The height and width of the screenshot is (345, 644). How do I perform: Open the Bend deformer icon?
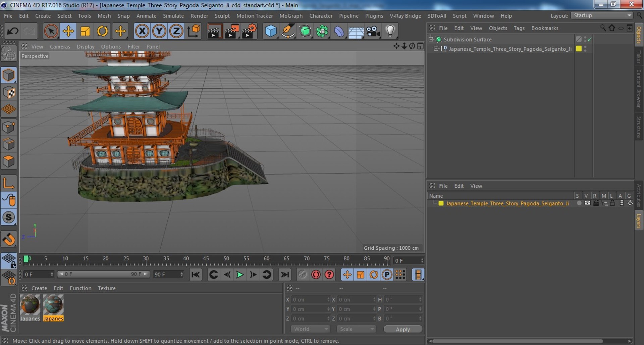[339, 31]
